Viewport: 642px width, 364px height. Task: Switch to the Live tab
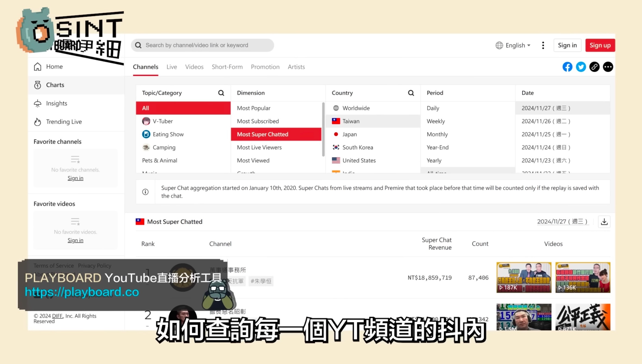172,67
